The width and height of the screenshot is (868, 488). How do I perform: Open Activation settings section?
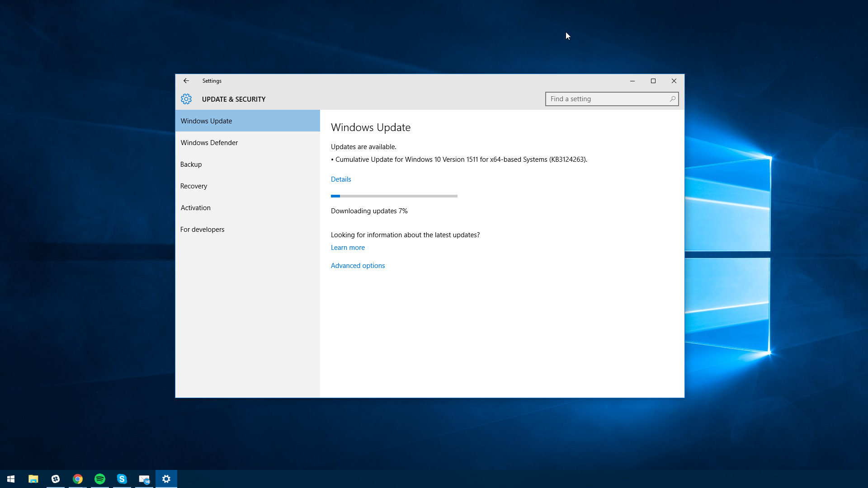196,207
